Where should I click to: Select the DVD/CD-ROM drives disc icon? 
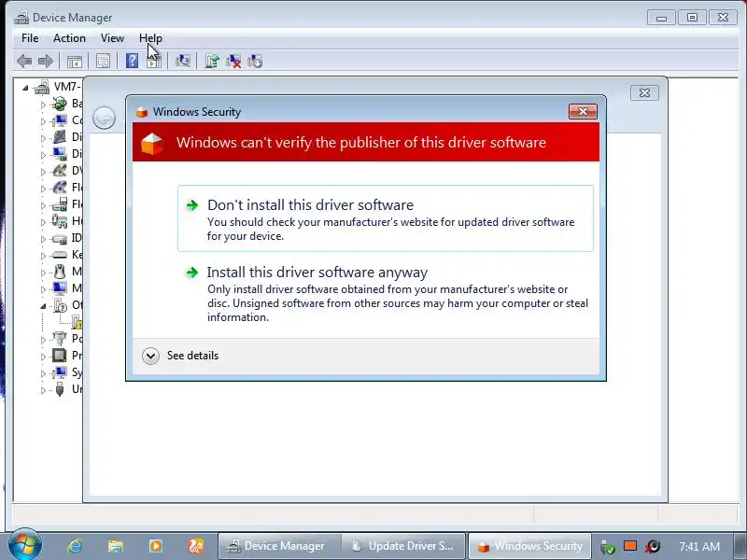click(x=60, y=171)
